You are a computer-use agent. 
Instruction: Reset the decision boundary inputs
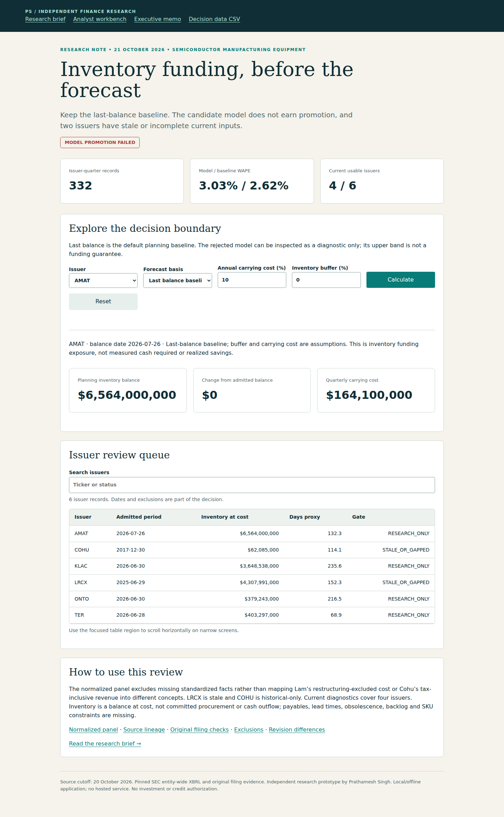[x=103, y=302]
